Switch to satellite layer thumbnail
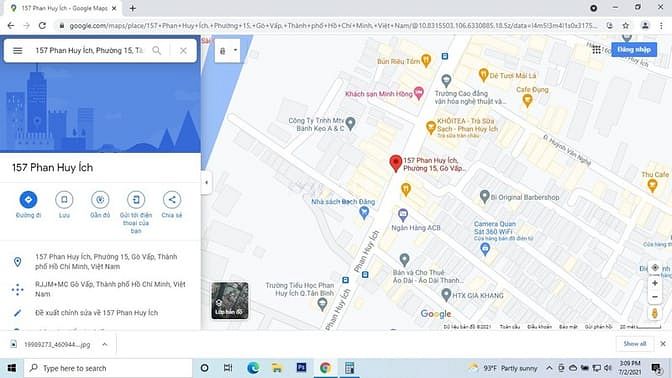 (230, 300)
